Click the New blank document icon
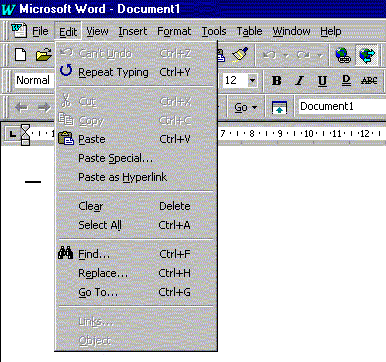Viewport: 386px width, 362px height. click(x=21, y=54)
